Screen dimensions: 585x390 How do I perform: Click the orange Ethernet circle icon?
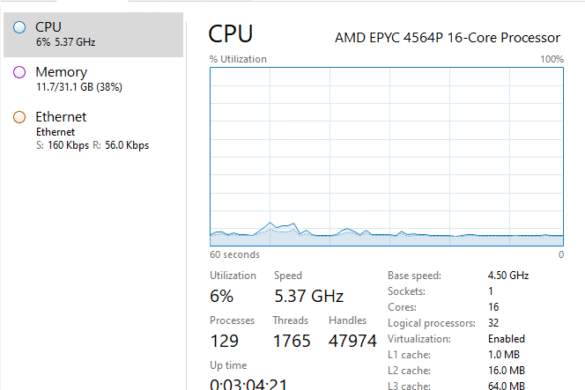pyautogui.click(x=19, y=117)
